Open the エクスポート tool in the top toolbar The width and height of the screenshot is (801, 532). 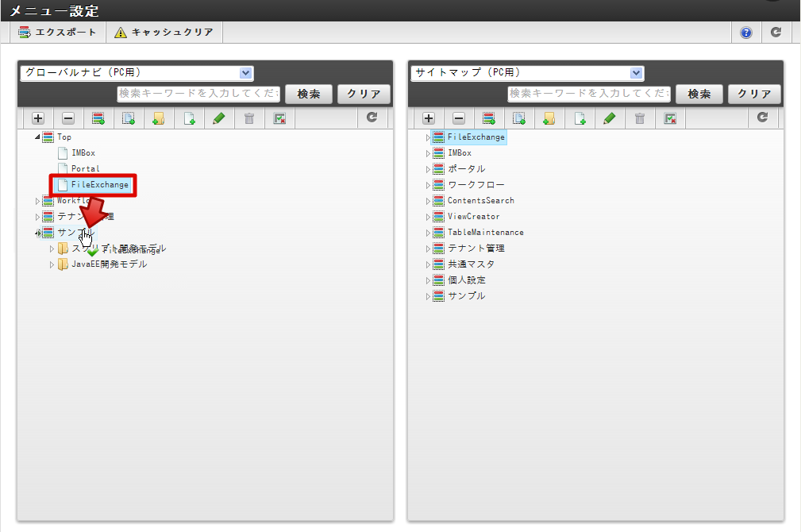click(x=56, y=32)
